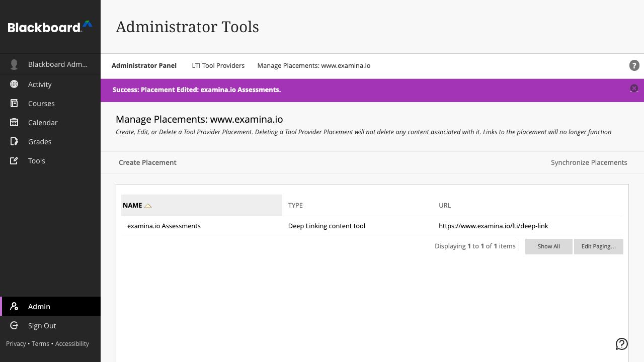644x362 pixels.
Task: Select Grades in the sidebar
Action: pos(40,141)
